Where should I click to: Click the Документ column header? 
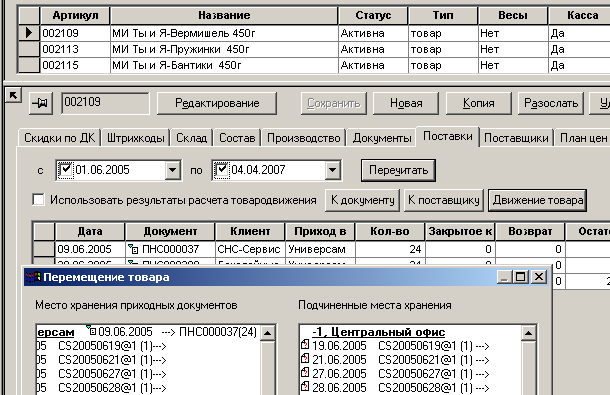click(x=170, y=231)
